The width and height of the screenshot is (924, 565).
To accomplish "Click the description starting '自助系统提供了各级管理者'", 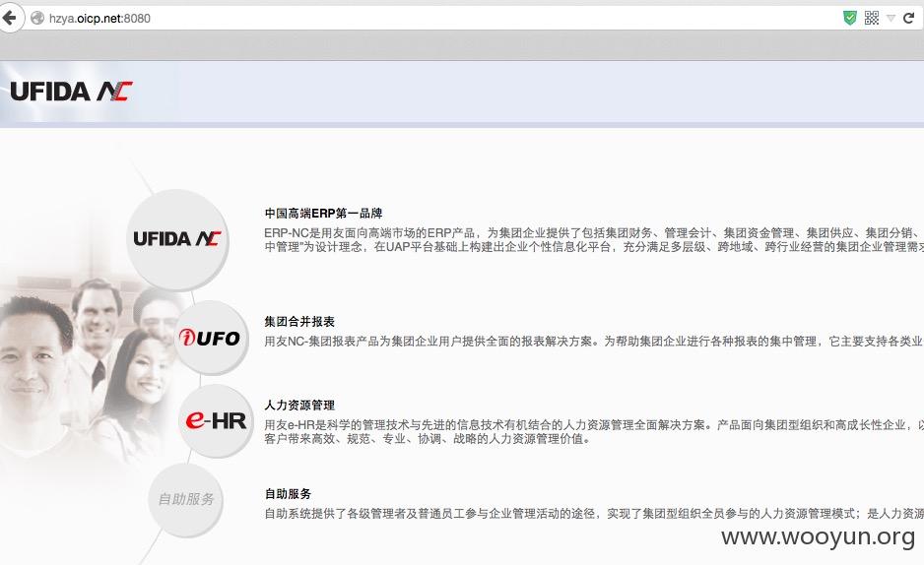I will [x=594, y=514].
